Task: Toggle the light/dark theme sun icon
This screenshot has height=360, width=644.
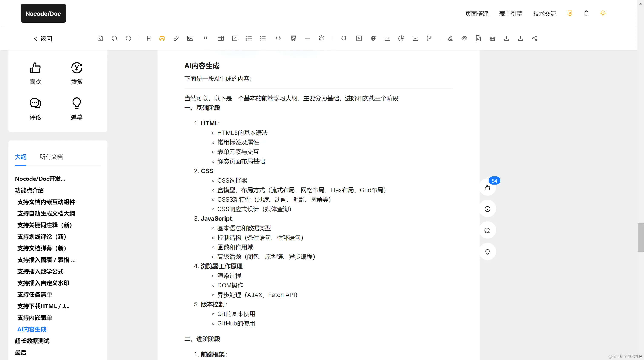Action: click(x=603, y=13)
